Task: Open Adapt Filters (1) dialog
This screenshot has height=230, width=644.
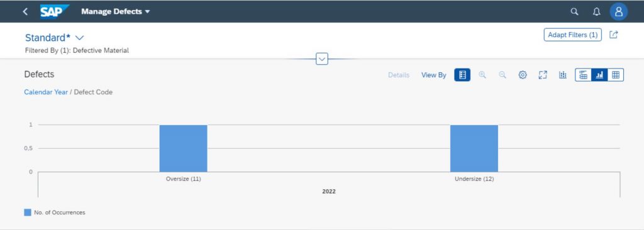Action: click(572, 35)
